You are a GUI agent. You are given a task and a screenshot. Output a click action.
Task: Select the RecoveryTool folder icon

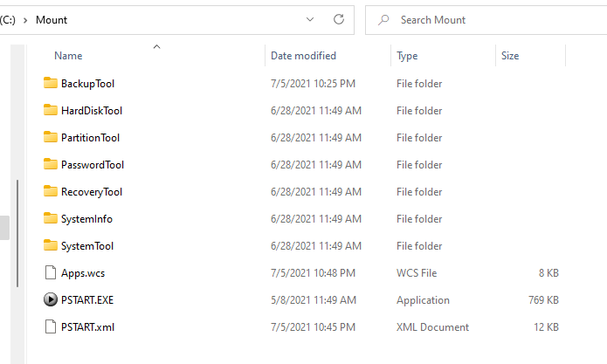[x=51, y=191]
